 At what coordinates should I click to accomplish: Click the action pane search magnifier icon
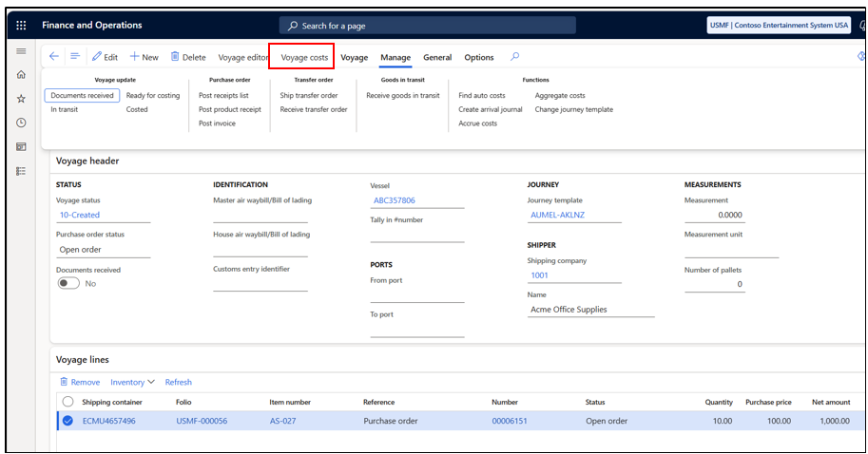click(x=515, y=56)
